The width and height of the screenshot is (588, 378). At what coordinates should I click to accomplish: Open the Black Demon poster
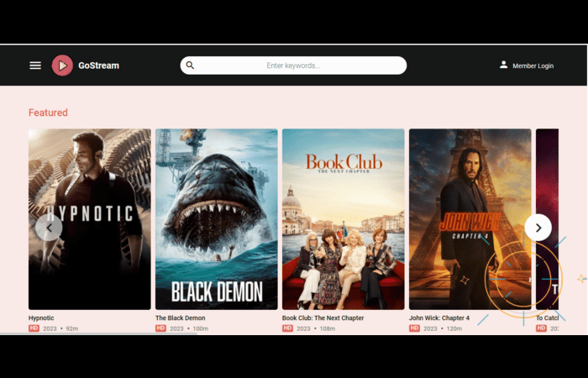[x=217, y=219]
